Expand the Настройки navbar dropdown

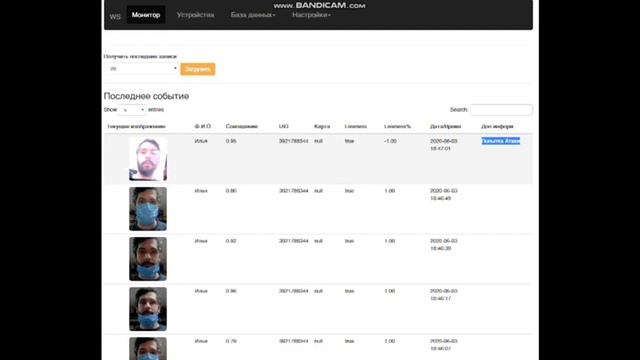[x=311, y=15]
